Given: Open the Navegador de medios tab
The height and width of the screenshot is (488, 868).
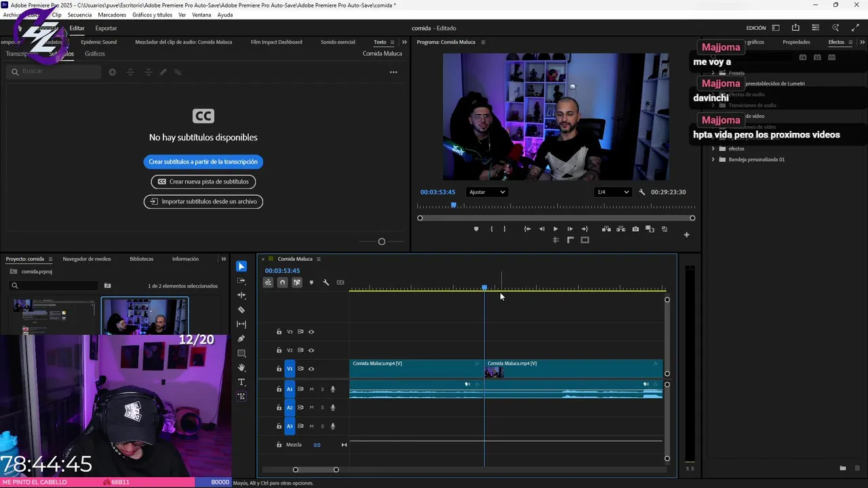Looking at the screenshot, I should click(x=87, y=259).
